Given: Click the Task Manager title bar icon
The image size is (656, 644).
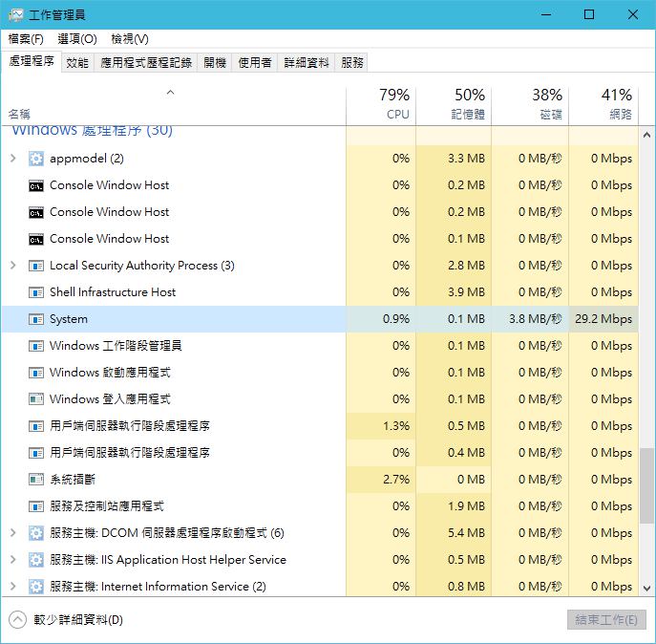Looking at the screenshot, I should (x=16, y=15).
